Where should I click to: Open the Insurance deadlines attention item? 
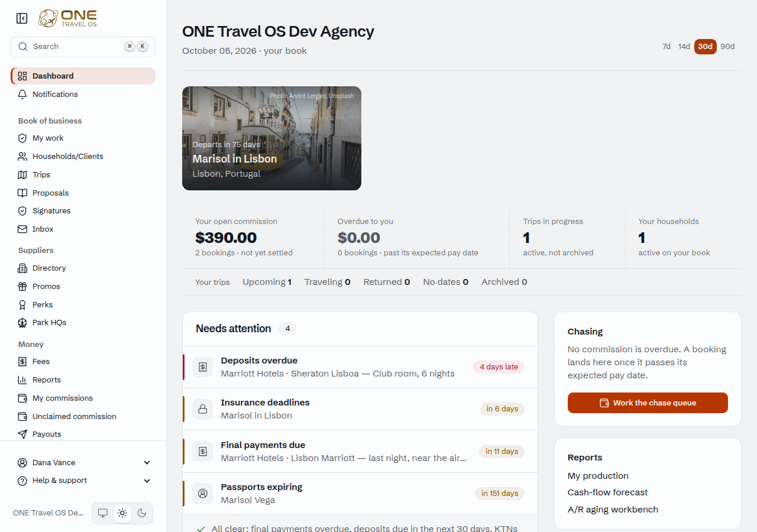point(360,409)
